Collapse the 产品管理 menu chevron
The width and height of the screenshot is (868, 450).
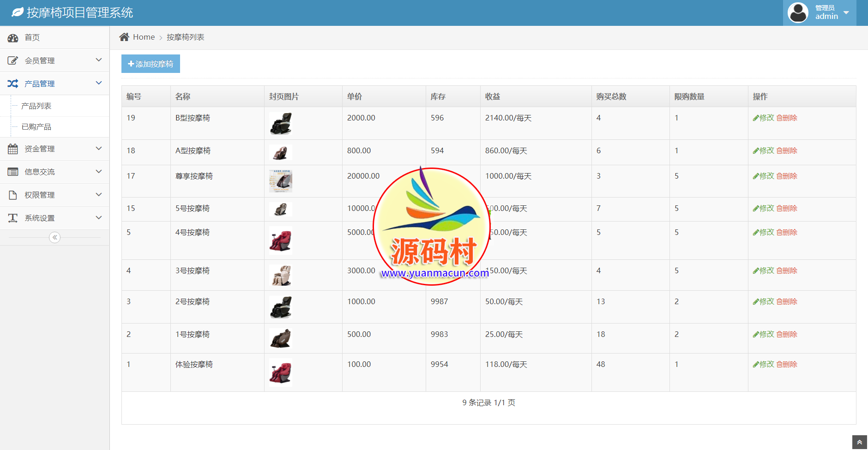98,83
